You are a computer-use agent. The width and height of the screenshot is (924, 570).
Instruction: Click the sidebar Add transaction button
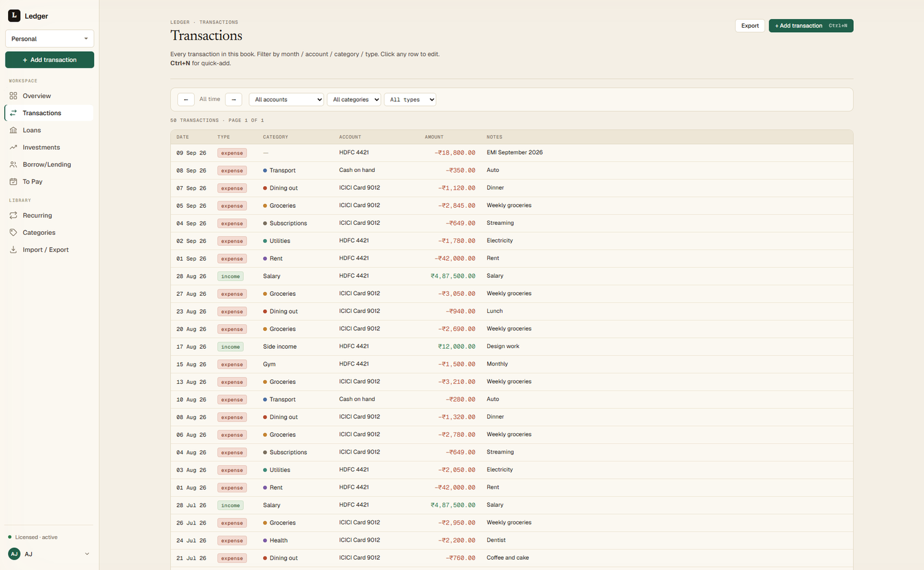(x=50, y=60)
